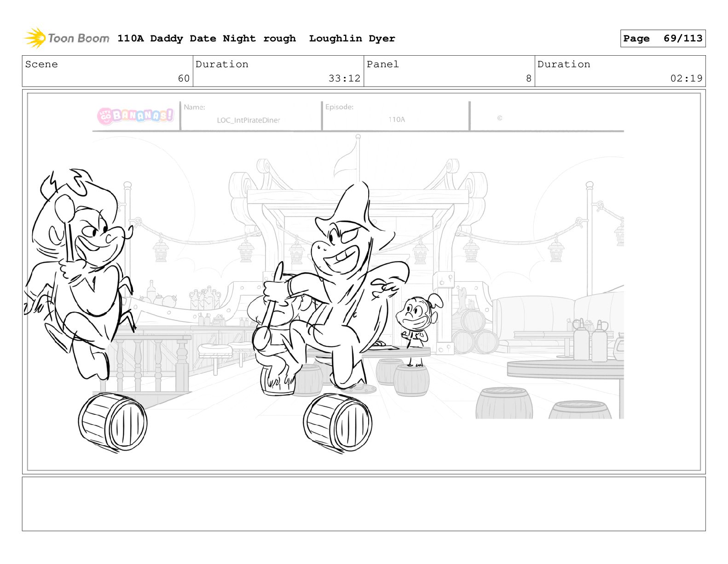Click the Toon Boom logo icon
This screenshot has height=564, width=728.
[35, 38]
